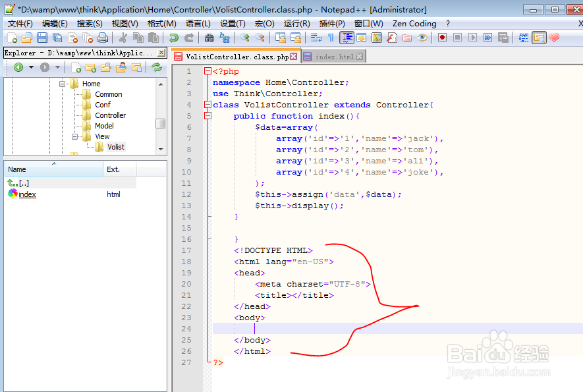Screen dimensions: 583x392
Task: Click the Open file toolbar icon
Action: point(27,38)
